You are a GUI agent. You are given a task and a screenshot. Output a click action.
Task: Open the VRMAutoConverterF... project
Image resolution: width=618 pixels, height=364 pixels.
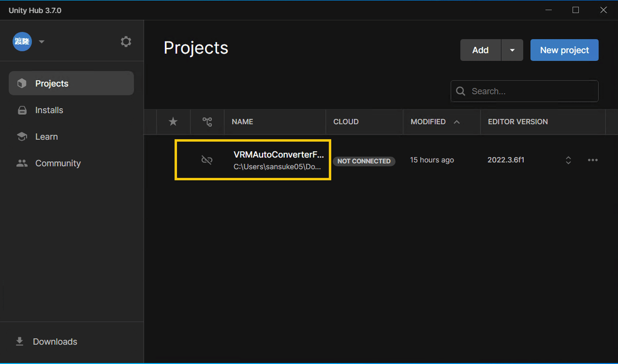click(279, 154)
